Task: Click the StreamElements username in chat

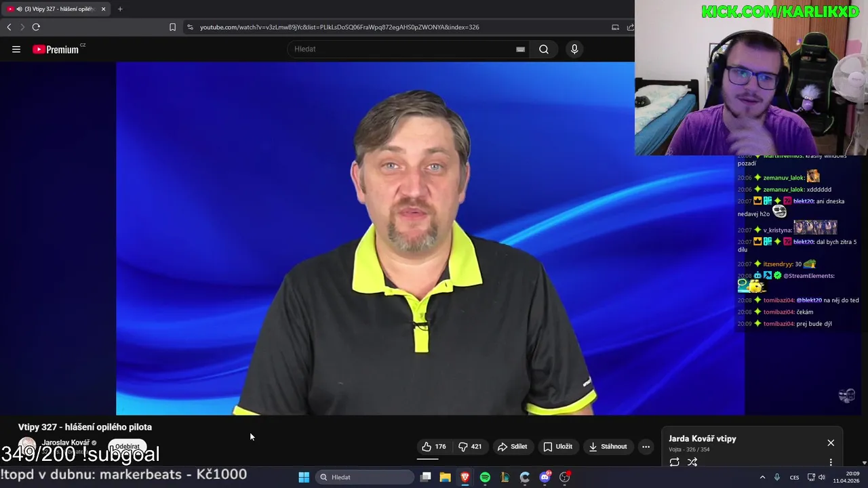Action: pos(809,276)
